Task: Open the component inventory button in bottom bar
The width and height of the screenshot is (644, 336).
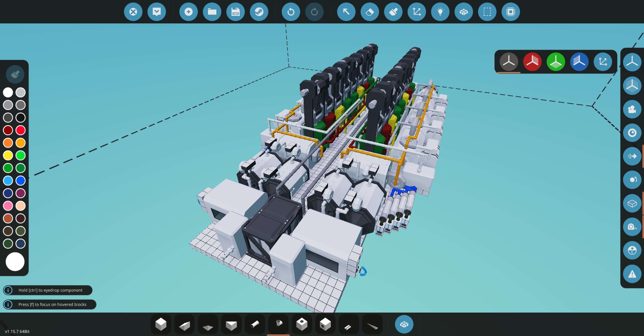Action: click(x=404, y=324)
